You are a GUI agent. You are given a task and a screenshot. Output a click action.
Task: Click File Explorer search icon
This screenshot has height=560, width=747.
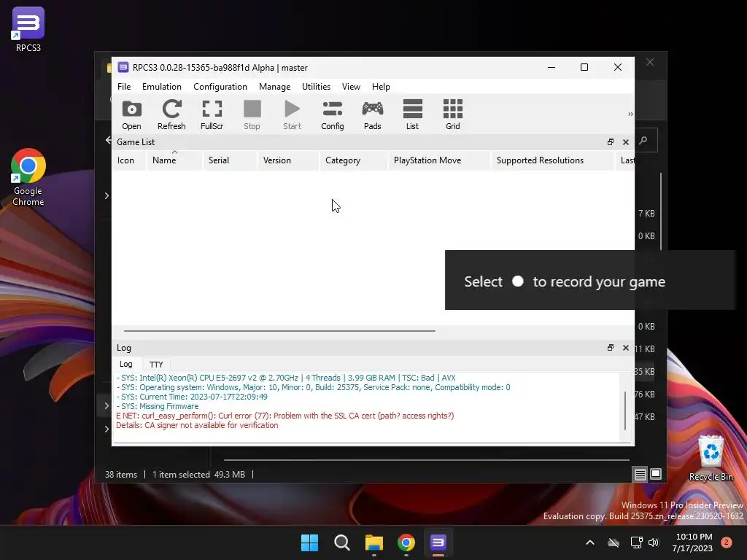[643, 140]
